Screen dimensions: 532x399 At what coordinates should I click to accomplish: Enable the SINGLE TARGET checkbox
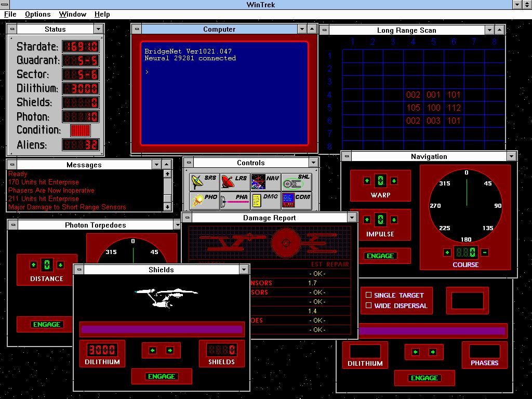pos(368,295)
